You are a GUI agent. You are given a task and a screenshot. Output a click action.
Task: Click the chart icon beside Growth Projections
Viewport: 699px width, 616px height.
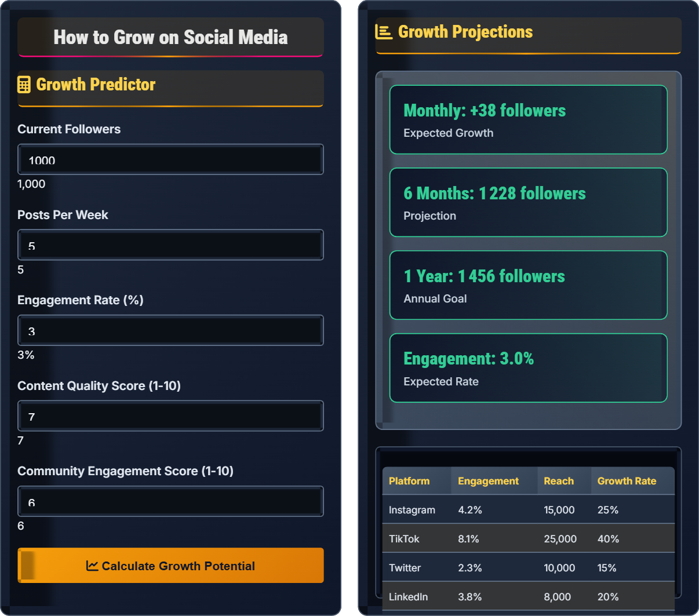coord(384,32)
